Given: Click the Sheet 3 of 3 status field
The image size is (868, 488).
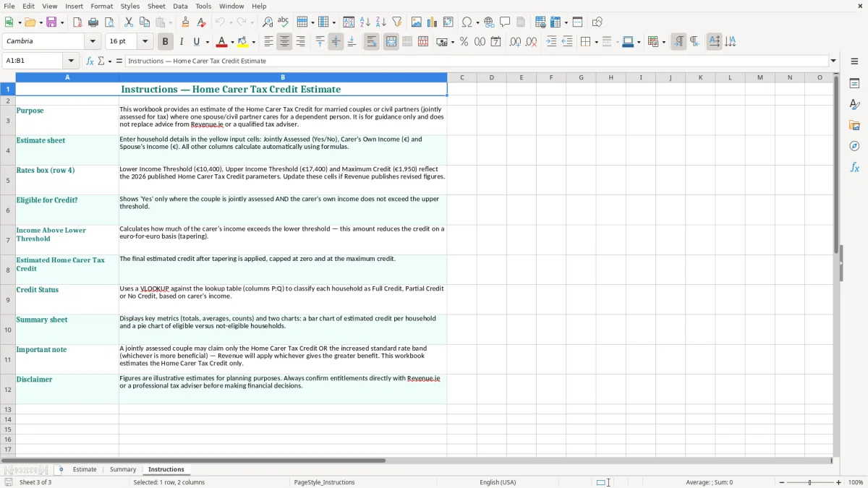Looking at the screenshot, I should (35, 482).
